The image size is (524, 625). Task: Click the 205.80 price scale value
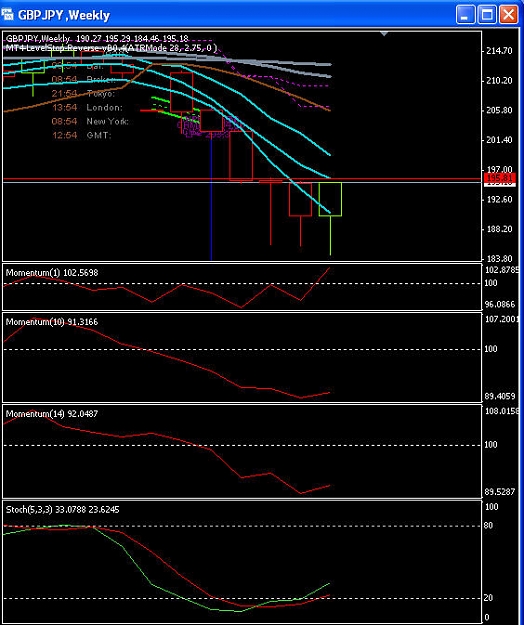coord(499,110)
